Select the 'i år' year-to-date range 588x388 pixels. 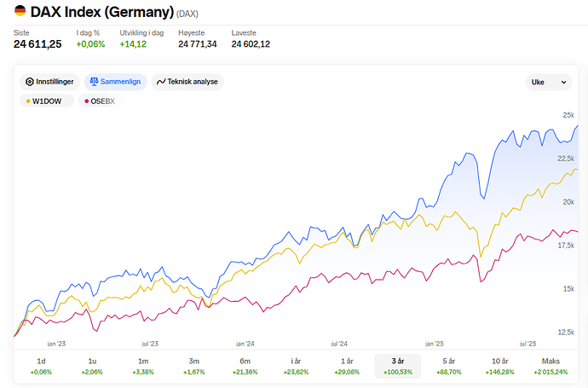click(296, 366)
